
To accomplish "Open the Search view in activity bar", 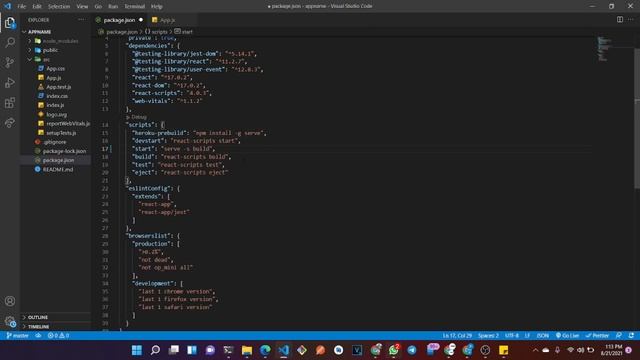I will [x=10, y=42].
